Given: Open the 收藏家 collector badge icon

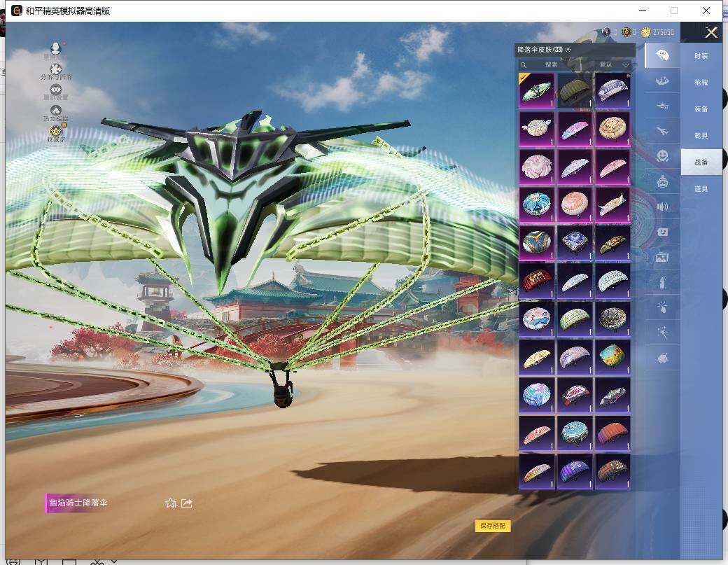Looking at the screenshot, I should click(x=56, y=130).
